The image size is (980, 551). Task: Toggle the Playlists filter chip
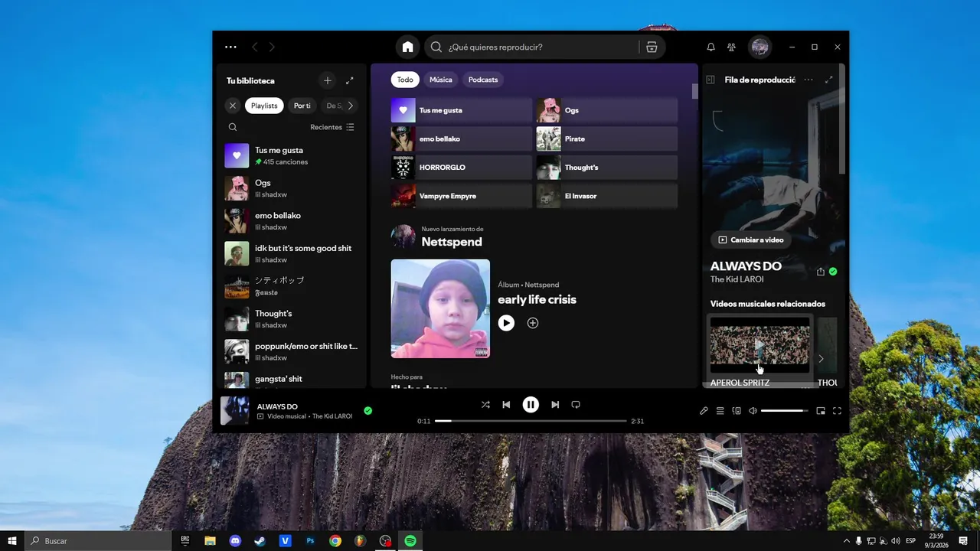264,106
